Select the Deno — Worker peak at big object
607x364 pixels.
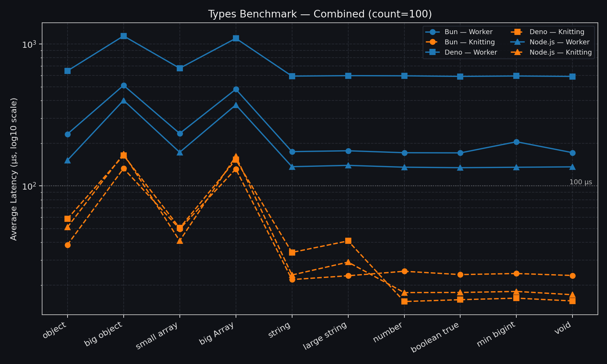[123, 36]
